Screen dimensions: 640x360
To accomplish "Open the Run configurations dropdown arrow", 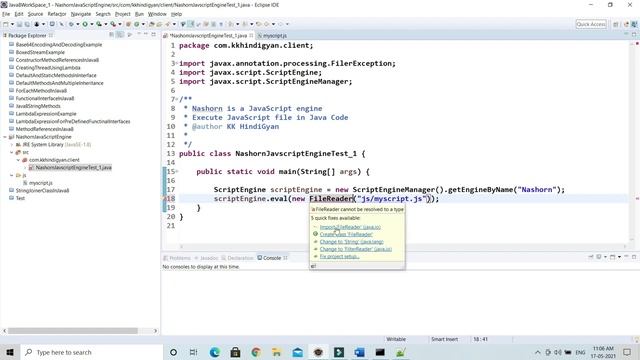I will (91, 24).
